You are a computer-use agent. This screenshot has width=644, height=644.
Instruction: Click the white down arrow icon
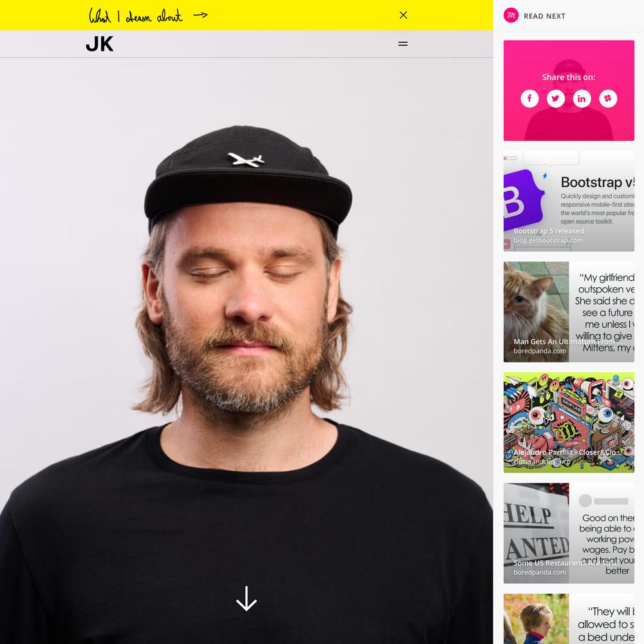coord(247,598)
